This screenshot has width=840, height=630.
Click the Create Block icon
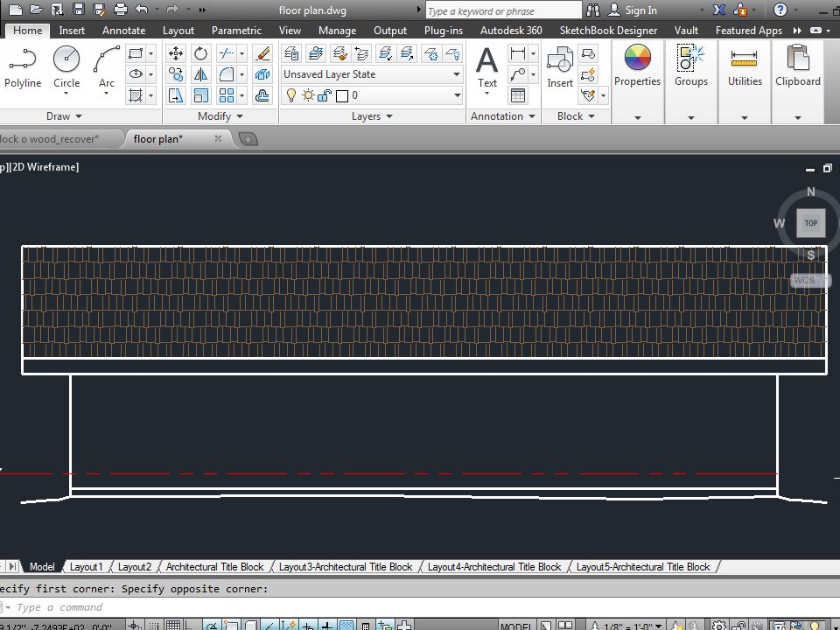pyautogui.click(x=588, y=53)
